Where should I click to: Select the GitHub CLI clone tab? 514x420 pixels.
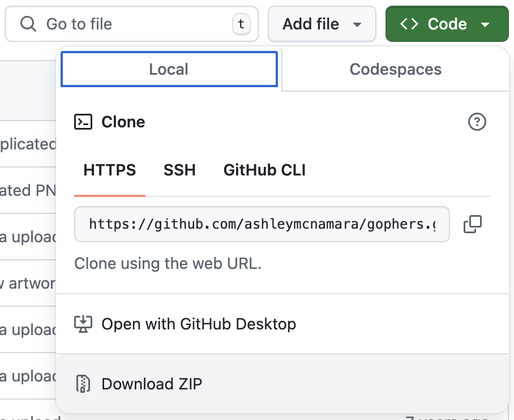pyautogui.click(x=264, y=170)
